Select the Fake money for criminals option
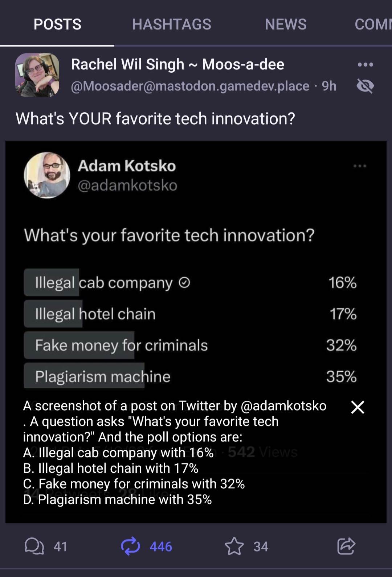The image size is (392, 577). pos(121,345)
